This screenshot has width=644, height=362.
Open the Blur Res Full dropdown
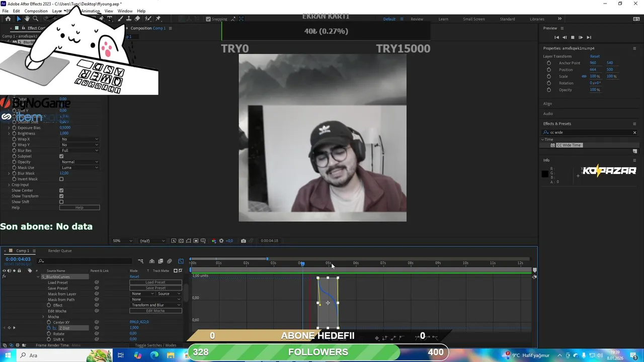click(79, 150)
